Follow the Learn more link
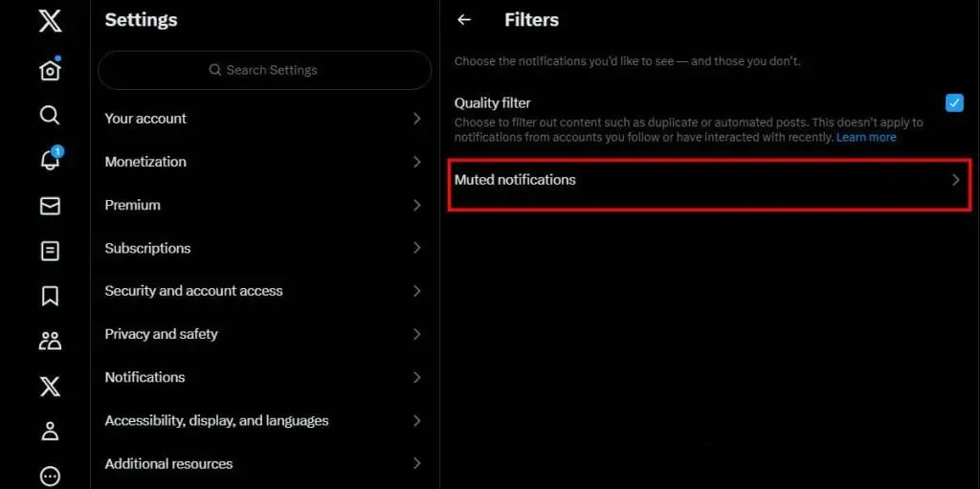 [x=866, y=137]
